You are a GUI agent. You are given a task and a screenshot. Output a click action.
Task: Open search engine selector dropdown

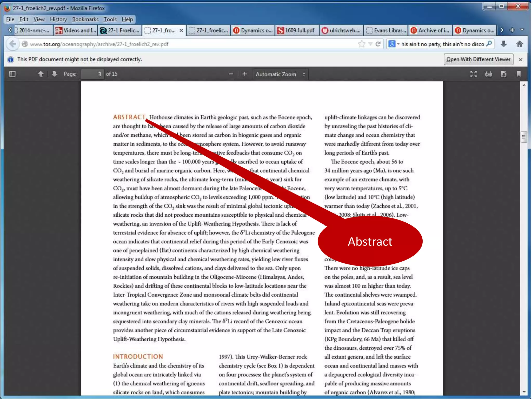pos(394,44)
